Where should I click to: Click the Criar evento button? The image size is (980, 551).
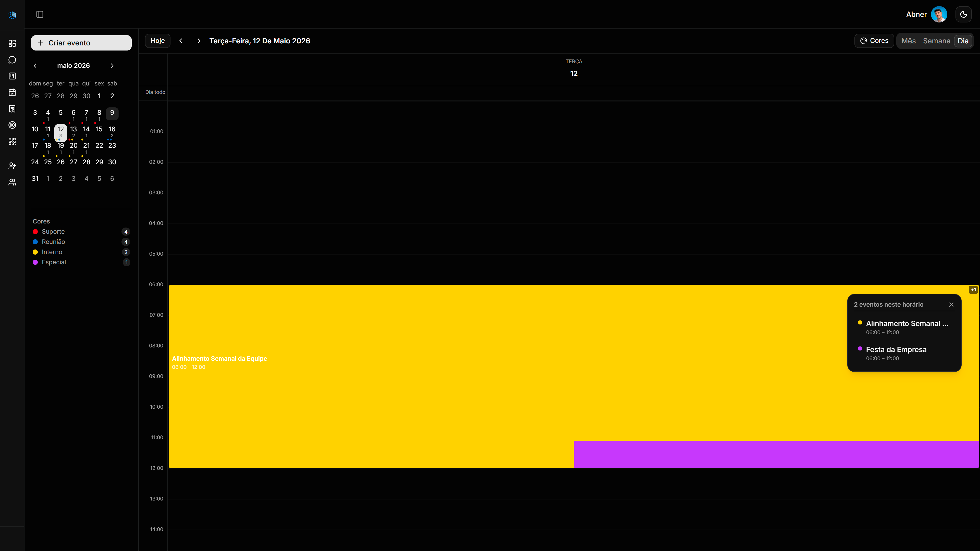click(81, 43)
